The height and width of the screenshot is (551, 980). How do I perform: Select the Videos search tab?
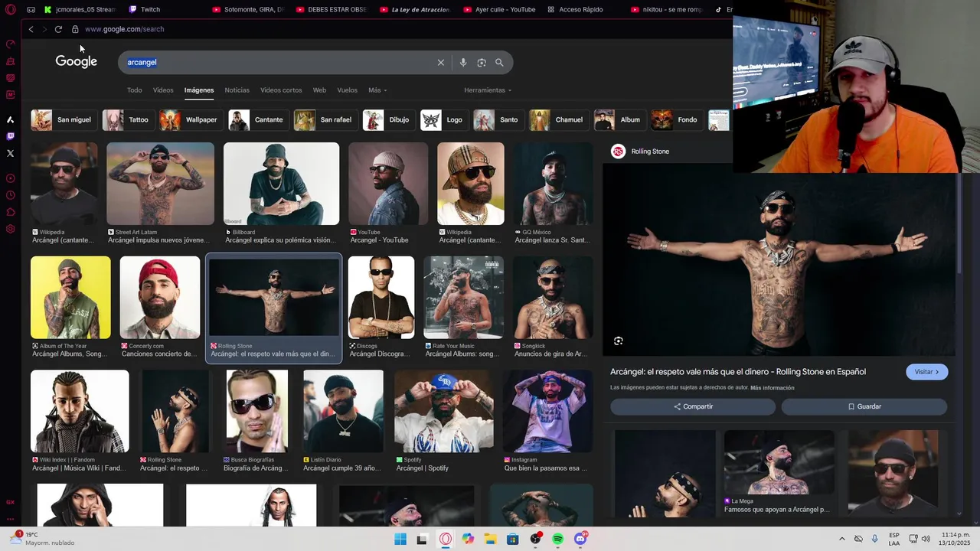pyautogui.click(x=163, y=90)
